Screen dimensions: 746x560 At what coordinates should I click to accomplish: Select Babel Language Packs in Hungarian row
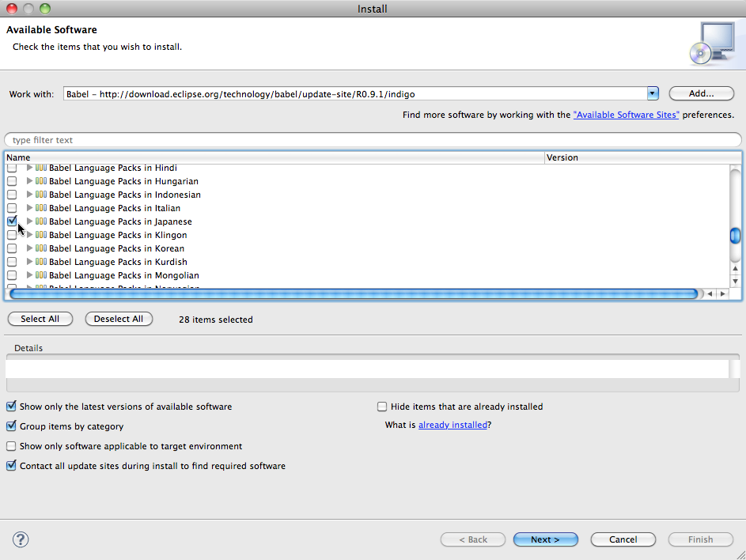click(367, 181)
